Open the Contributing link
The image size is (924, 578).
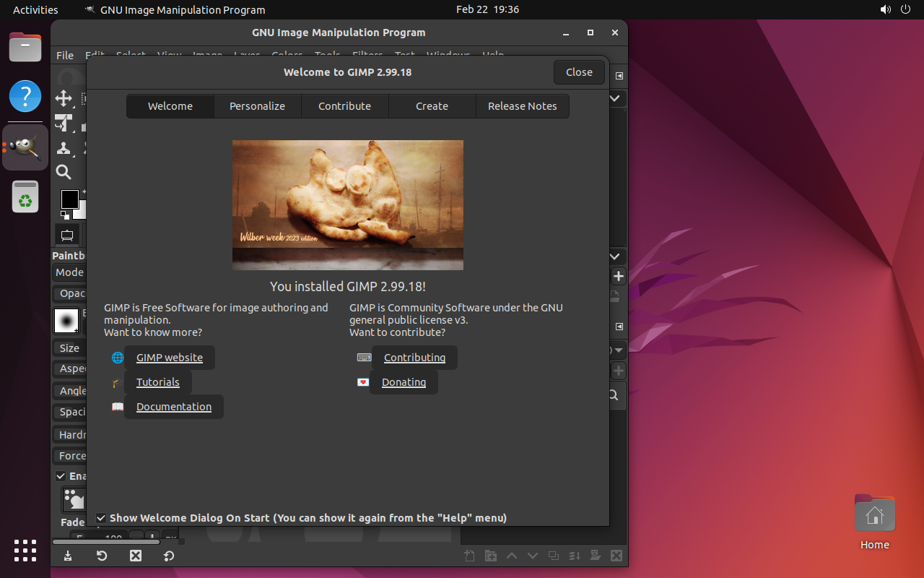415,358
